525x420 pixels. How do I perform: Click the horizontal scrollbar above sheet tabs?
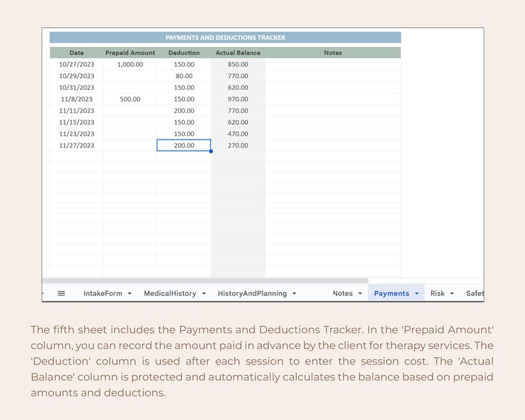(205, 280)
